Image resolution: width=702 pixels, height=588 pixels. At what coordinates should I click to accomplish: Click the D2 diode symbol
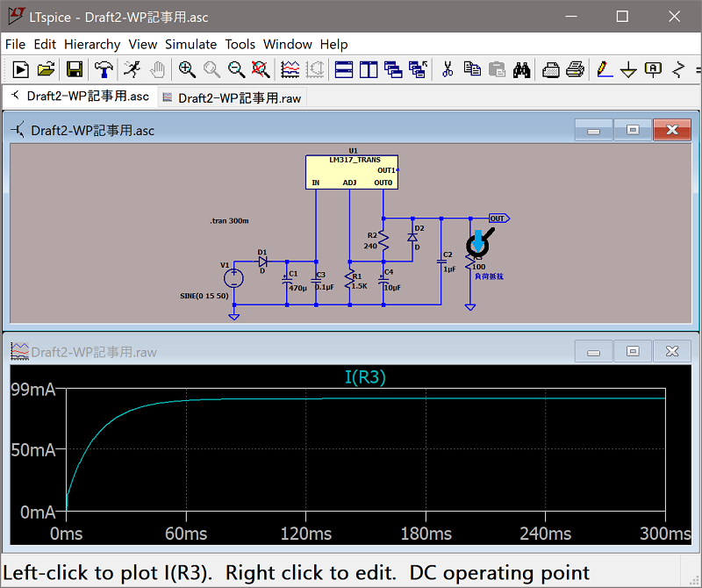(412, 237)
